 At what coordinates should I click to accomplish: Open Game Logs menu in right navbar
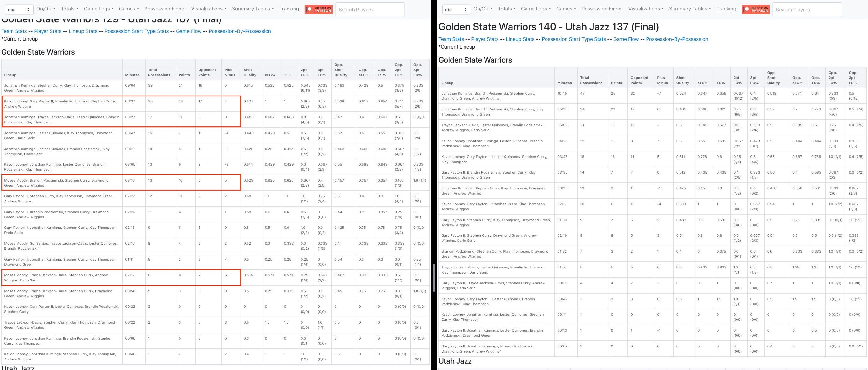(536, 9)
